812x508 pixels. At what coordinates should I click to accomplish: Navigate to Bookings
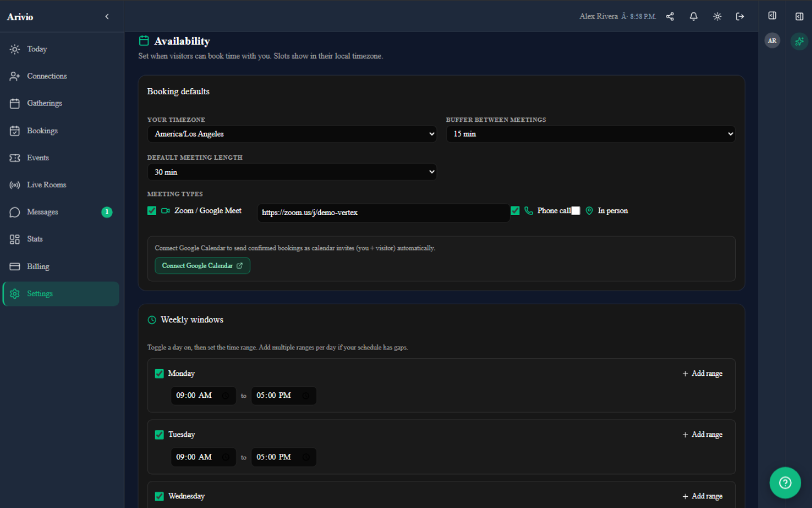pyautogui.click(x=60, y=131)
